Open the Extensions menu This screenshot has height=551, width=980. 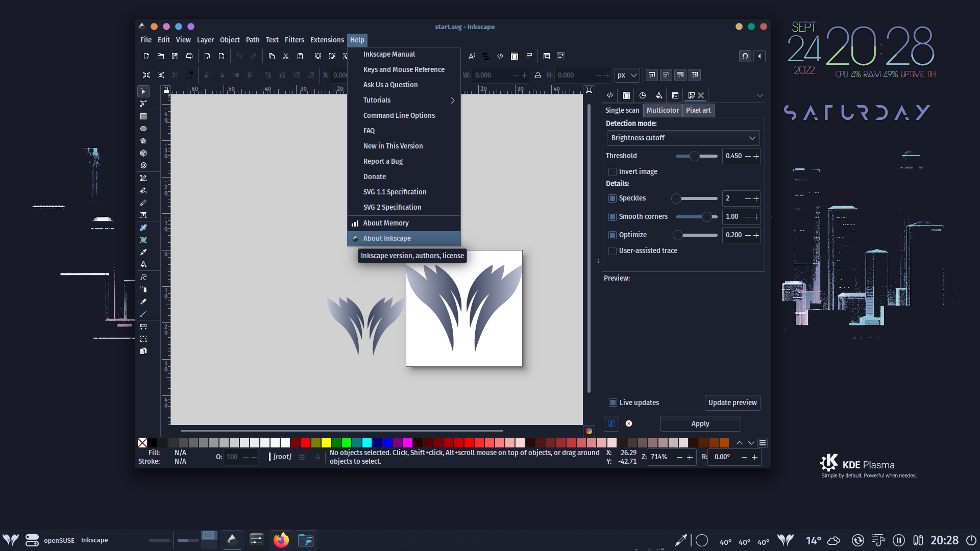[327, 40]
